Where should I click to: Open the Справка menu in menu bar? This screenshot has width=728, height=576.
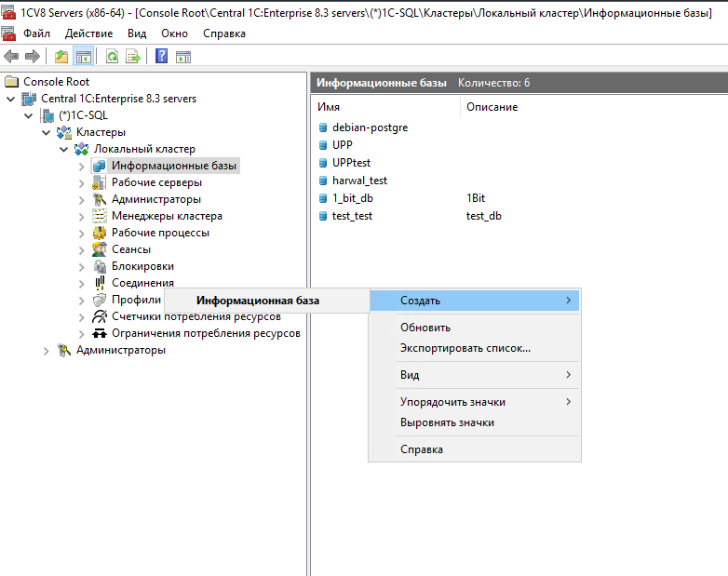[224, 33]
